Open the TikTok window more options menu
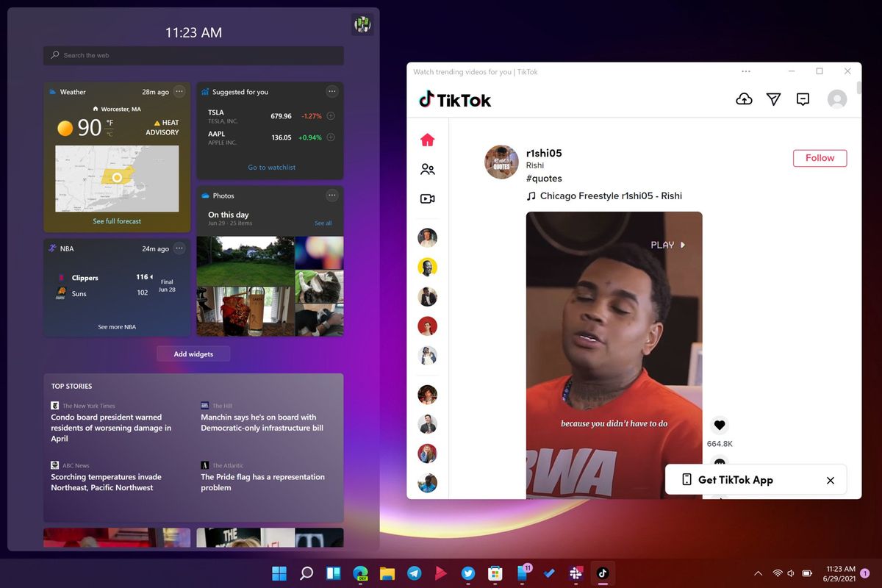The width and height of the screenshot is (882, 588). click(x=746, y=71)
